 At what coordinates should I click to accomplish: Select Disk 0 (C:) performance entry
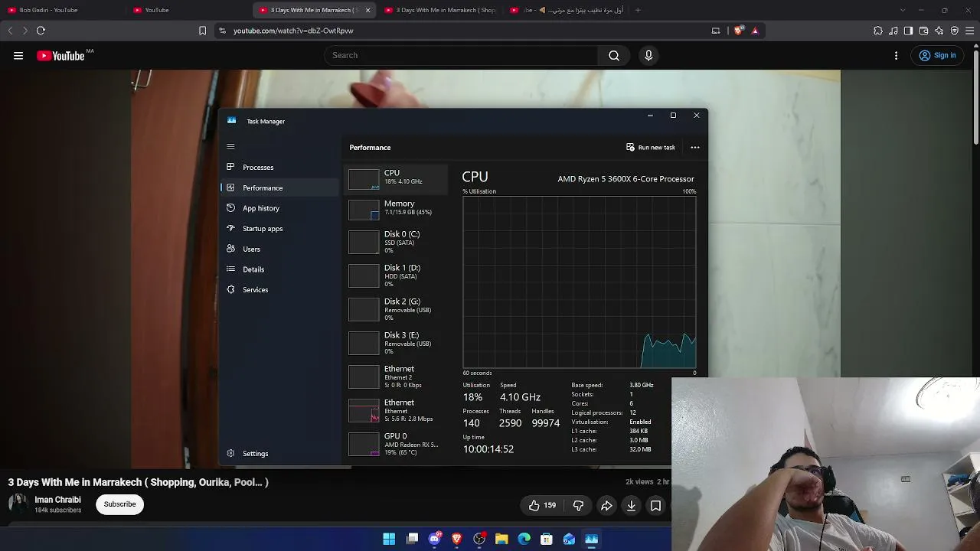pyautogui.click(x=397, y=243)
